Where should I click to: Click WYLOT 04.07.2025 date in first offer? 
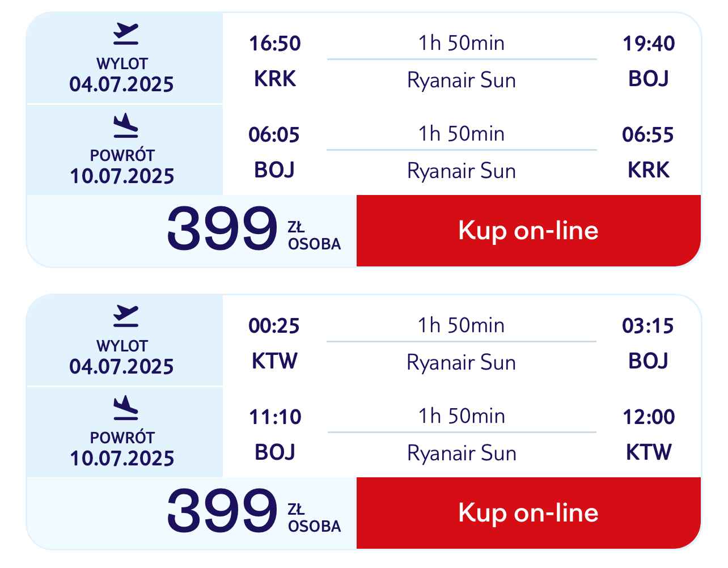tap(122, 75)
